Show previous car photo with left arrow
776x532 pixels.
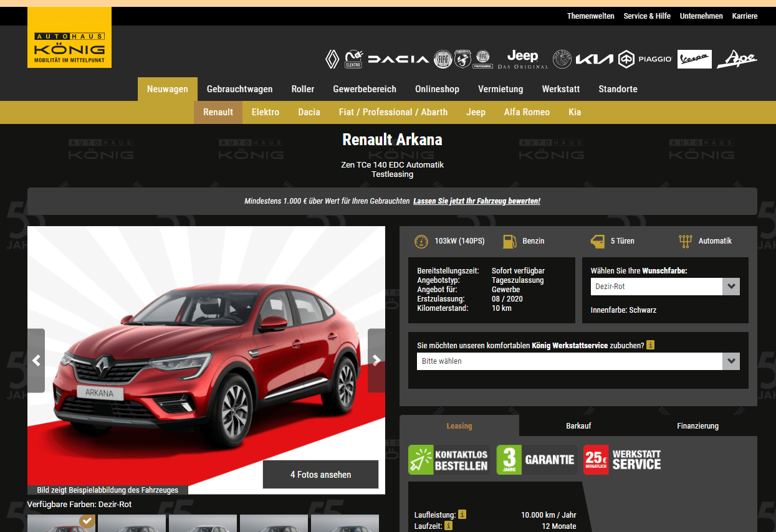tap(36, 361)
